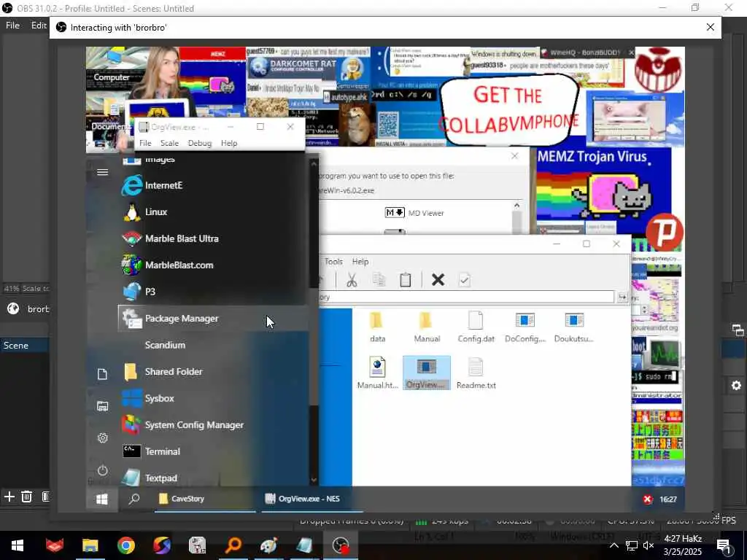Open the File menu in OrgView window

[145, 143]
